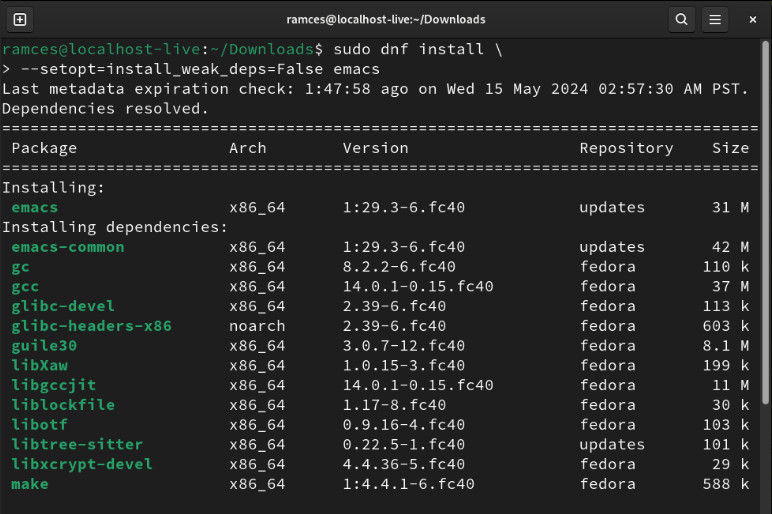
Task: Select the libXaw package name
Action: [40, 365]
